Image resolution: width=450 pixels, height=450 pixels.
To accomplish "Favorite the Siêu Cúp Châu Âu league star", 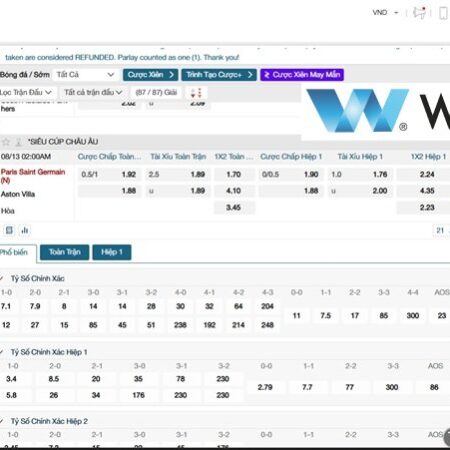I will pos(6,142).
